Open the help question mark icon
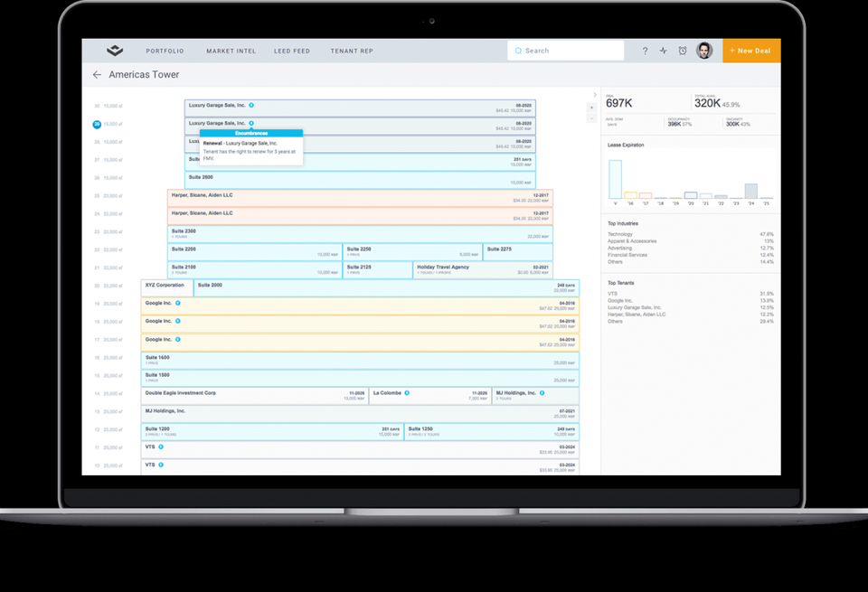The height and width of the screenshot is (592, 868). [645, 51]
